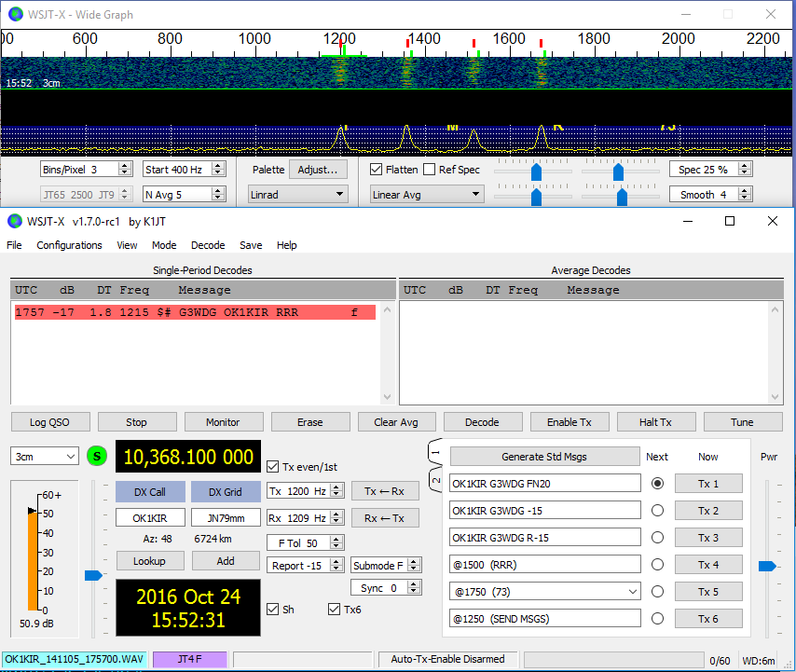Click the WSJT-X globe icon in main title bar
796x672 pixels.
[15, 221]
